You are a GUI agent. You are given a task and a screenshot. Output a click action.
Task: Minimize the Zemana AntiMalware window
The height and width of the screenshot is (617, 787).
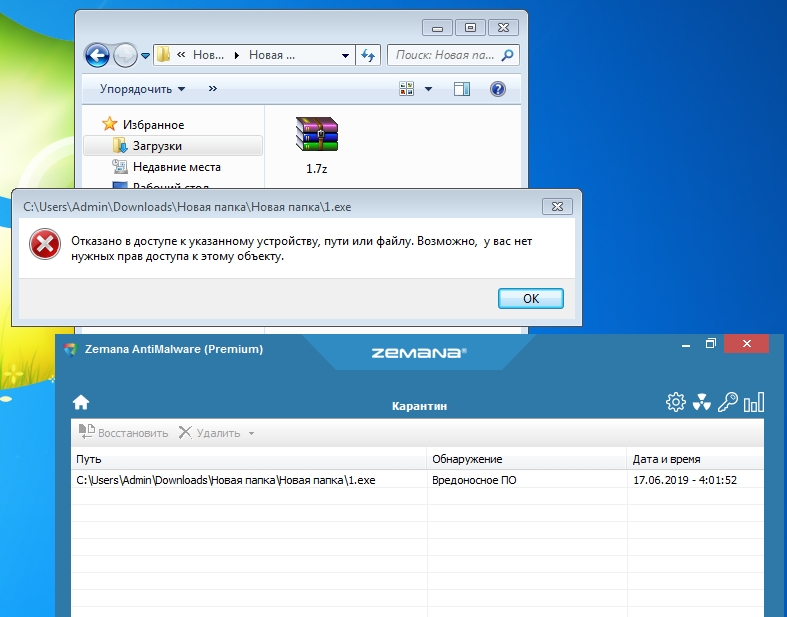click(x=686, y=344)
